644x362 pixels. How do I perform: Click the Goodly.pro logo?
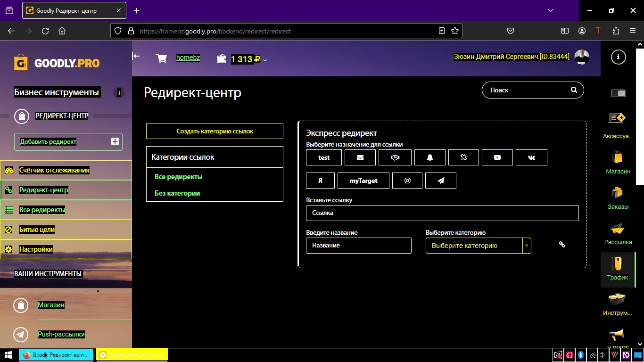point(57,63)
